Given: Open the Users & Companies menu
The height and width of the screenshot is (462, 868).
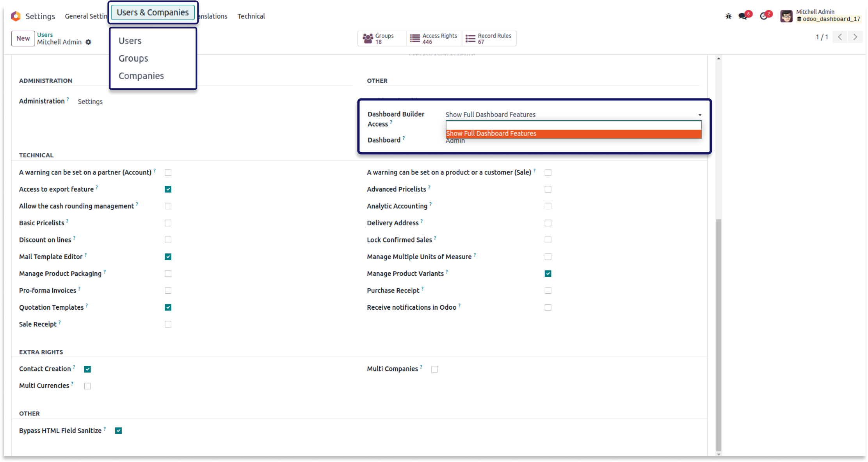Looking at the screenshot, I should (x=153, y=12).
